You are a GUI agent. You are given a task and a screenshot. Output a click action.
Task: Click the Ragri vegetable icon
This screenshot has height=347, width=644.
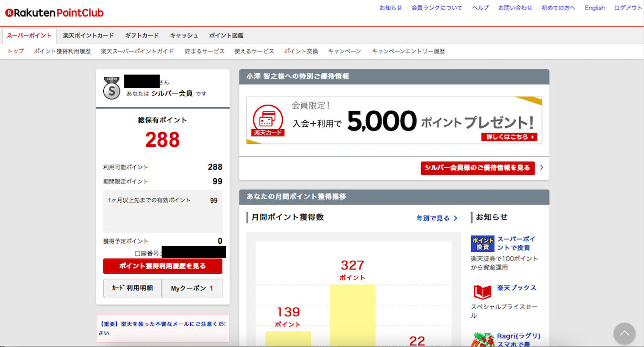pos(482,339)
